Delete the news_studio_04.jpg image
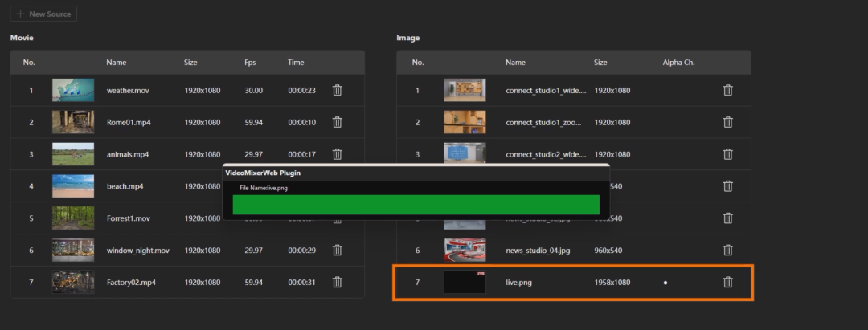This screenshot has height=330, width=868. 728,251
